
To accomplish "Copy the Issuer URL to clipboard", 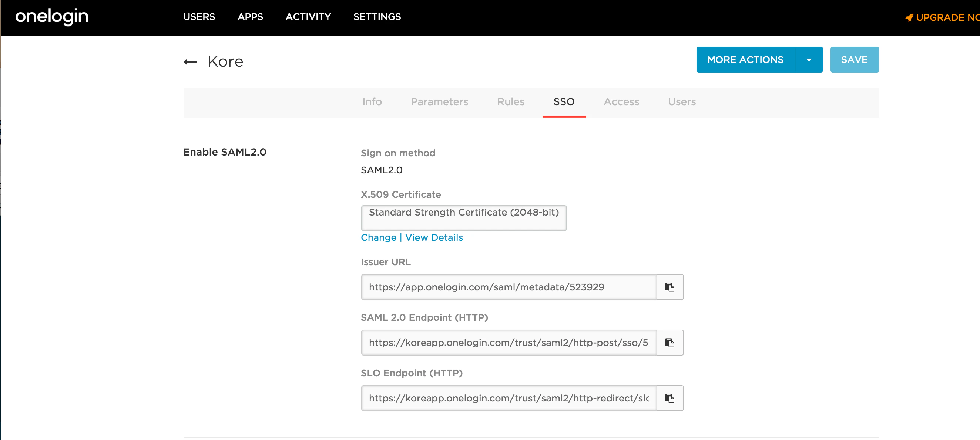I will pyautogui.click(x=669, y=287).
